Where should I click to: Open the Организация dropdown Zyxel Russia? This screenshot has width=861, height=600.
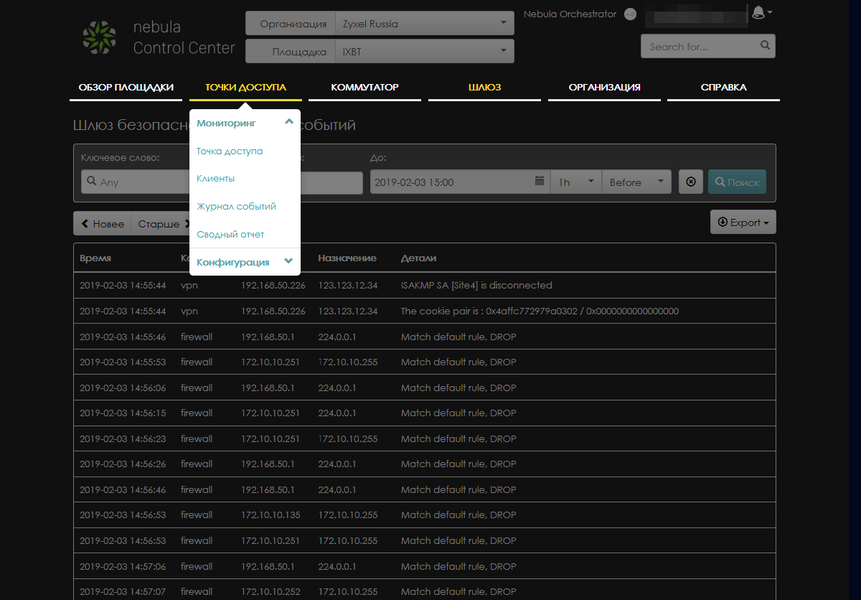pyautogui.click(x=424, y=24)
